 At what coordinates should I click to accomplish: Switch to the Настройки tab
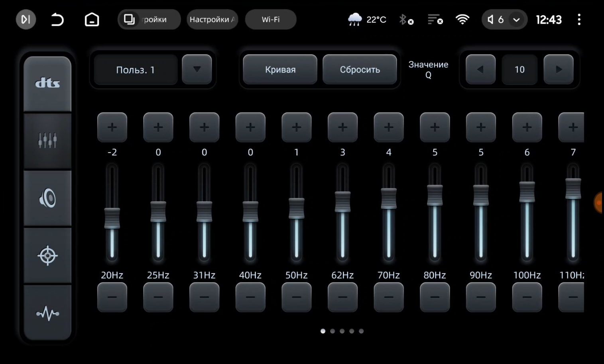[212, 20]
